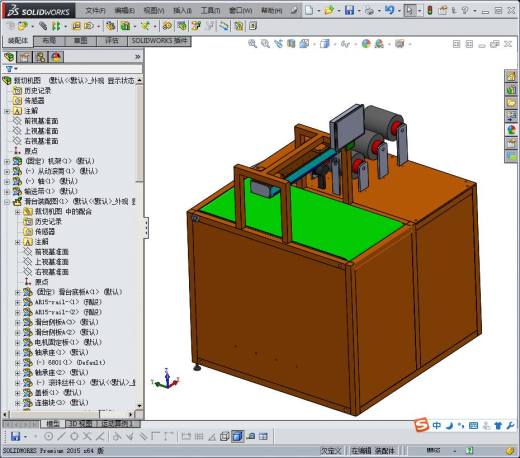Open the 文件(F) menu

pyautogui.click(x=95, y=11)
